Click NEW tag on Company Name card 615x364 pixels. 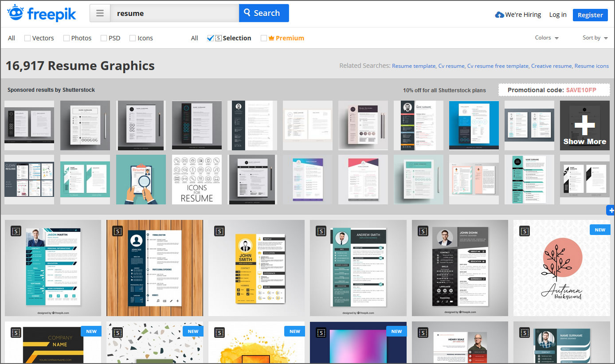pyautogui.click(x=91, y=331)
